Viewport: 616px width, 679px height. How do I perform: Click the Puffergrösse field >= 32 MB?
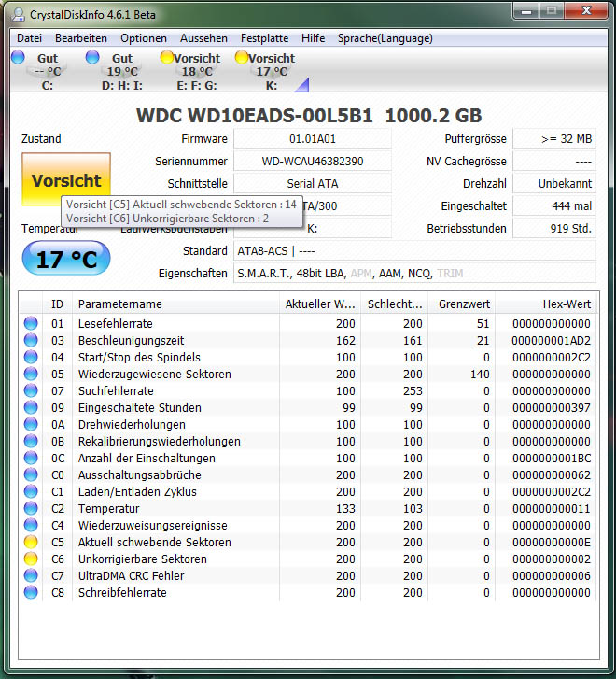(554, 139)
